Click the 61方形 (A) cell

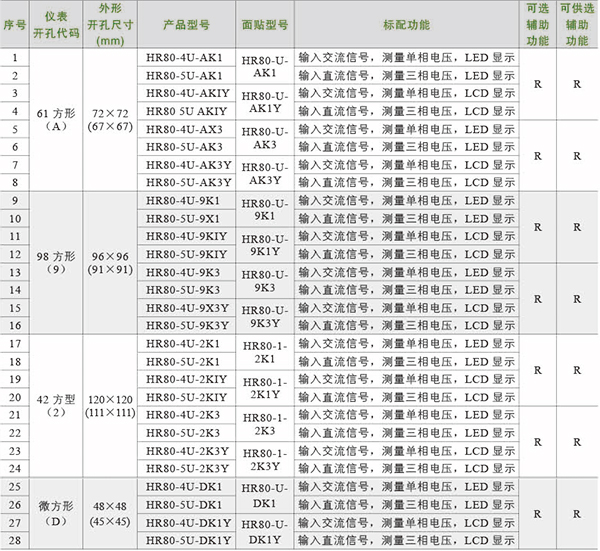tap(56, 120)
